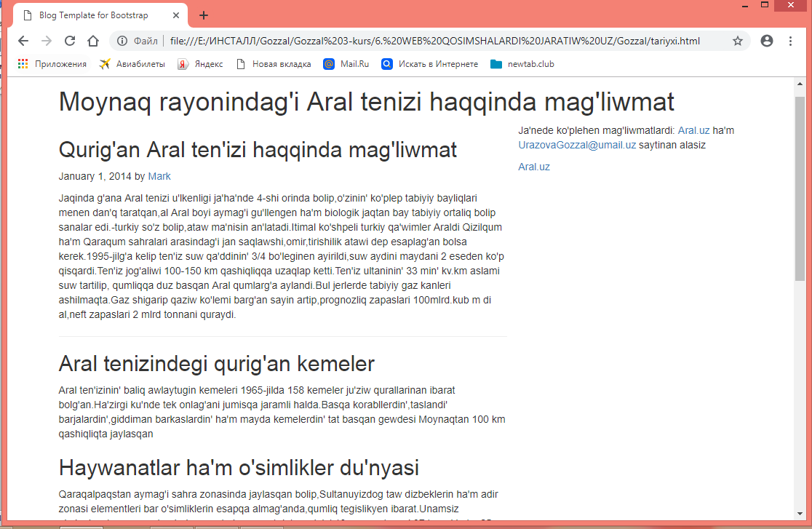This screenshot has height=529, width=812.
Task: Open the Chrome profile avatar
Action: click(767, 41)
